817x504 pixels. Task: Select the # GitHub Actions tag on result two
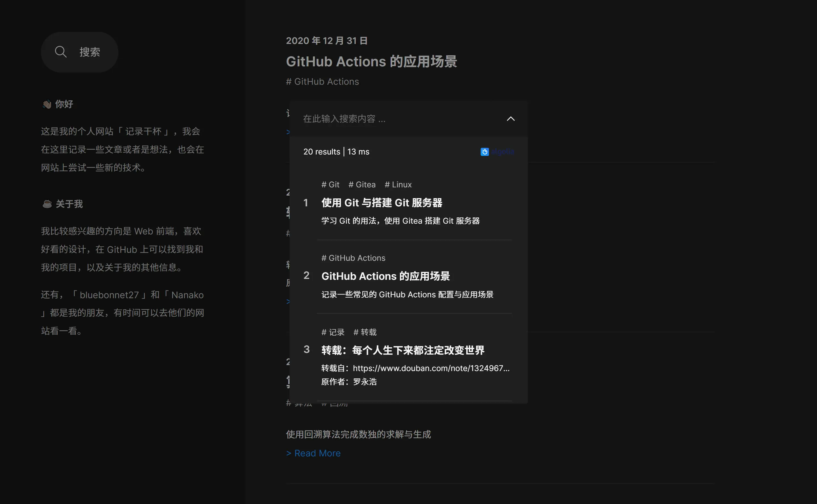pyautogui.click(x=353, y=258)
